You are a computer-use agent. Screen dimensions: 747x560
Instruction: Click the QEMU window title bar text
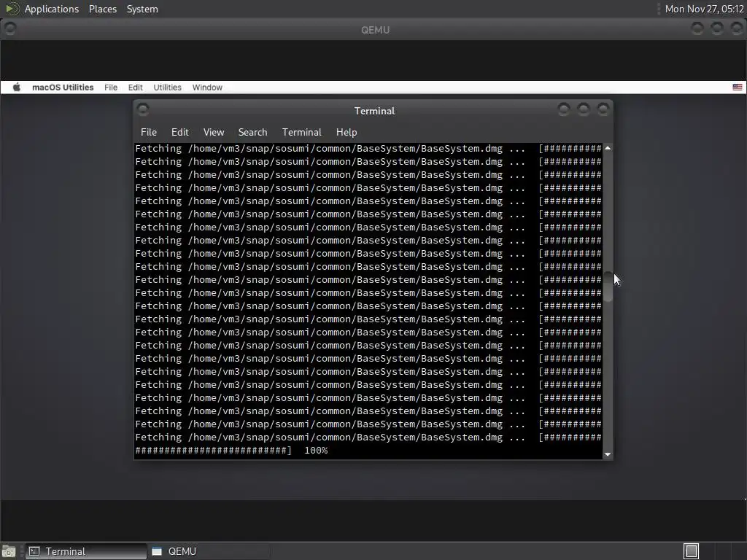[x=375, y=30]
